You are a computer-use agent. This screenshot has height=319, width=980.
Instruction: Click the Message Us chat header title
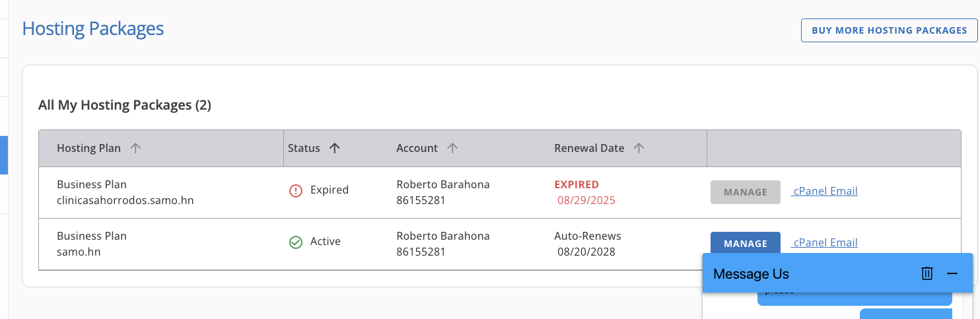(x=751, y=274)
